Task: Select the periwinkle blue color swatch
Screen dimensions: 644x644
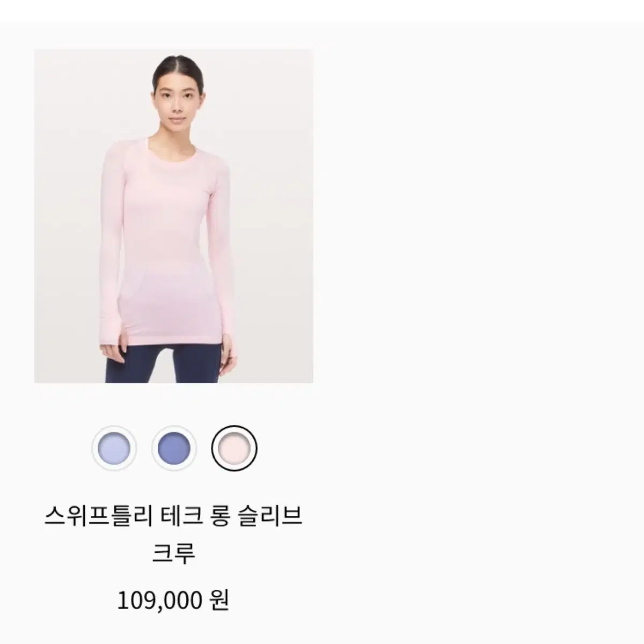Action: (174, 448)
